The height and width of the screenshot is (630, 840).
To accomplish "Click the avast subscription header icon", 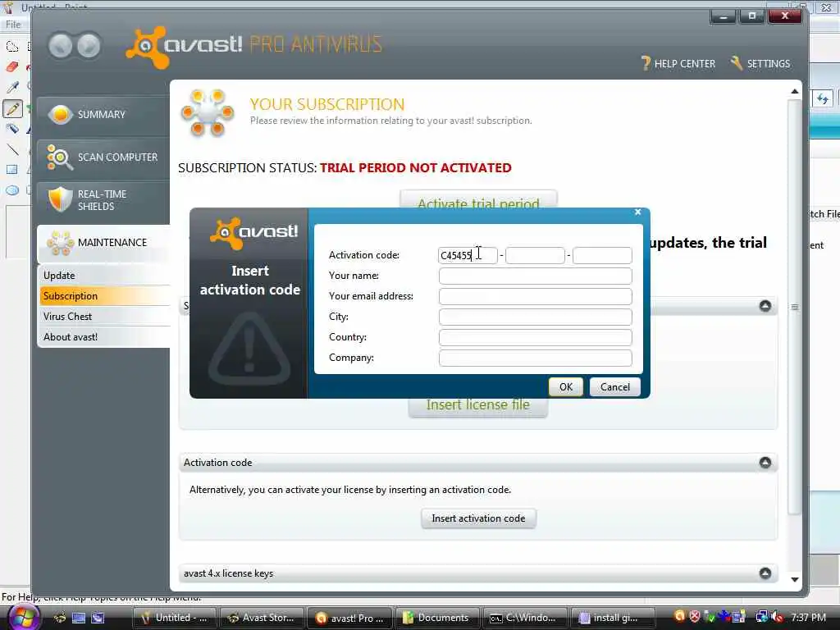I will pos(208,112).
